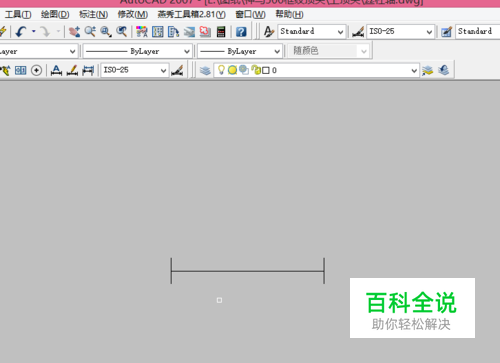Viewport: 500px width, 363px height.
Task: Click the Text Style manager icon
Action: coord(269,32)
